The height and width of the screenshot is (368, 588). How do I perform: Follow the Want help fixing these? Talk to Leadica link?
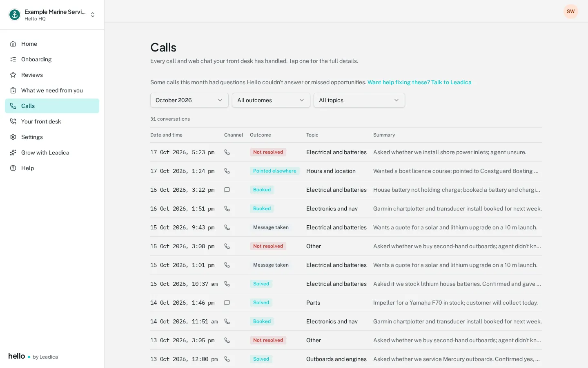tap(419, 82)
